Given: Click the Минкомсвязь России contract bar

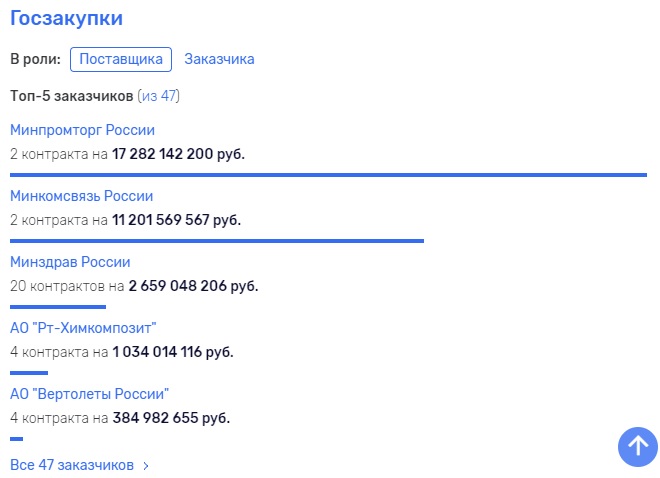Looking at the screenshot, I should pos(217,240).
